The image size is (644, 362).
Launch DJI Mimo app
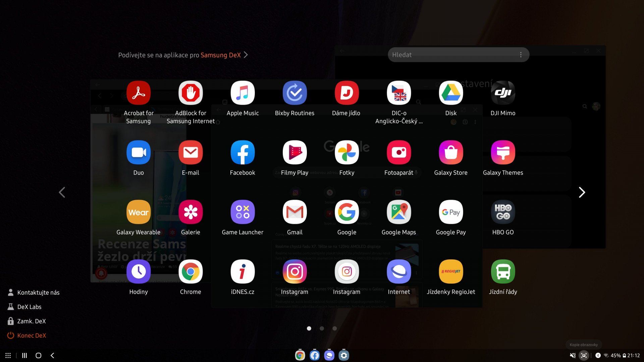[x=502, y=93]
